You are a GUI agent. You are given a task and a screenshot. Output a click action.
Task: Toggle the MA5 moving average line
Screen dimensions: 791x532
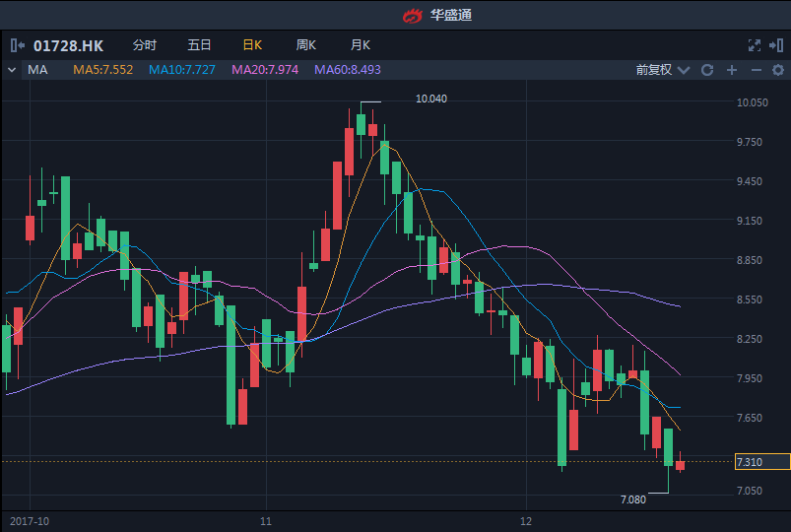[x=102, y=70]
